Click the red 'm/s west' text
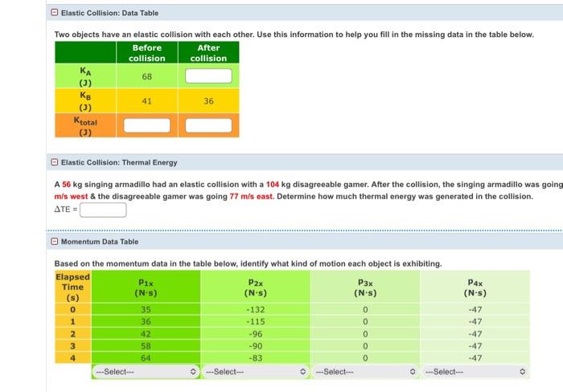Image resolution: width=563 pixels, height=392 pixels. (71, 197)
